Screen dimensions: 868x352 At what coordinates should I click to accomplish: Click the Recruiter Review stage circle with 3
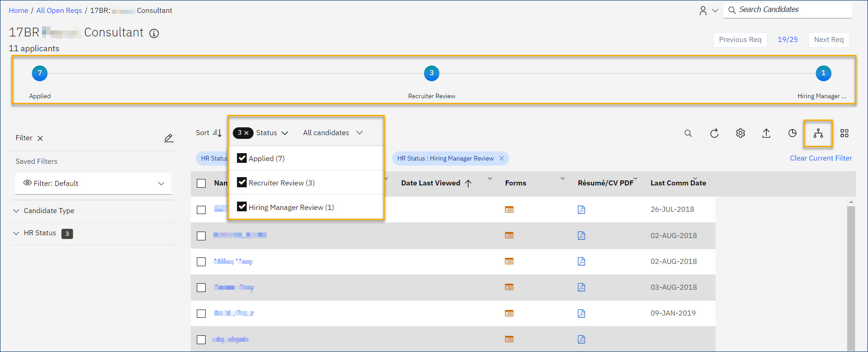pos(431,73)
